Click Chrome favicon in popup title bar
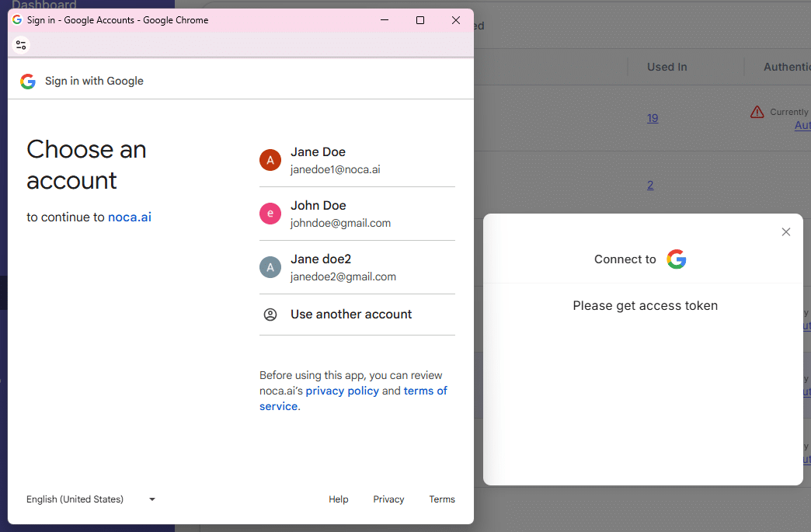811x532 pixels. coord(17,19)
